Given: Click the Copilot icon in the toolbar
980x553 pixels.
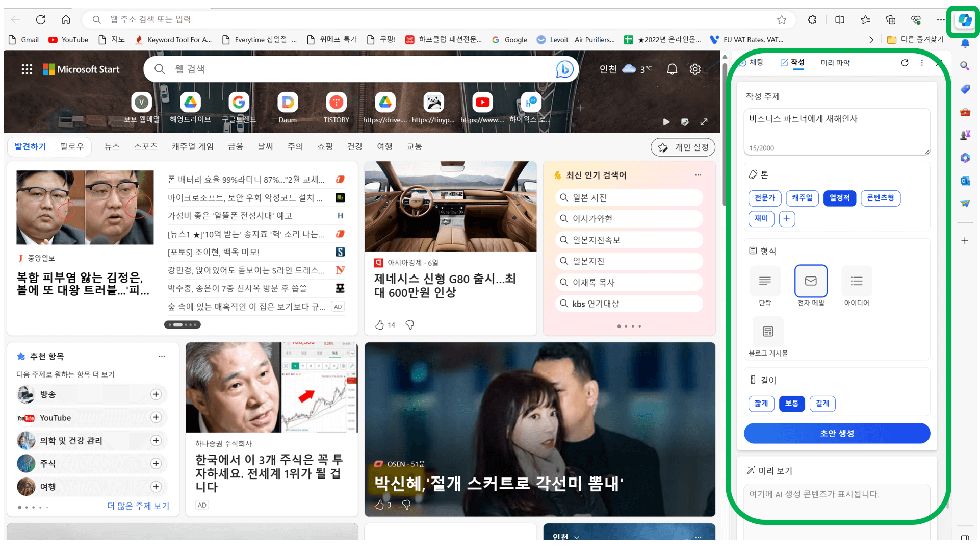Looking at the screenshot, I should click(964, 20).
